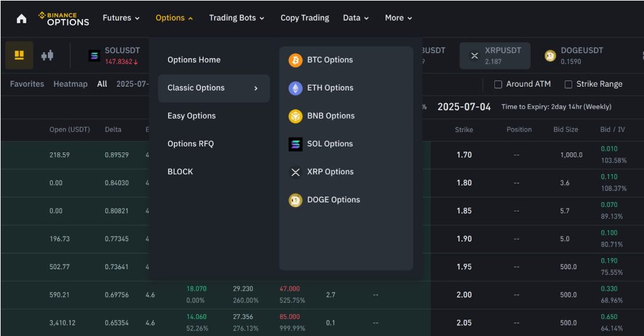Click the Dogecoin icon beside DOGEUSDT
644x336 pixels.
click(550, 55)
